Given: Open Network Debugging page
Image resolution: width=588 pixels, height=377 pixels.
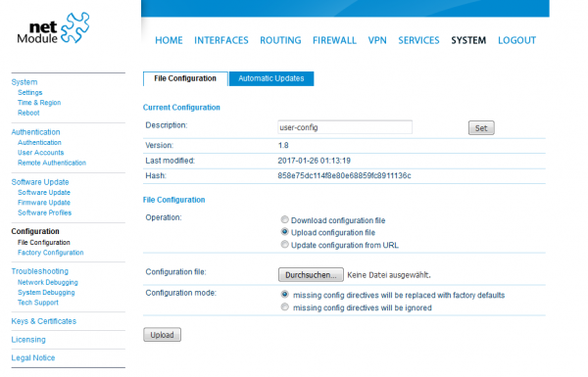Looking at the screenshot, I should [x=48, y=282].
